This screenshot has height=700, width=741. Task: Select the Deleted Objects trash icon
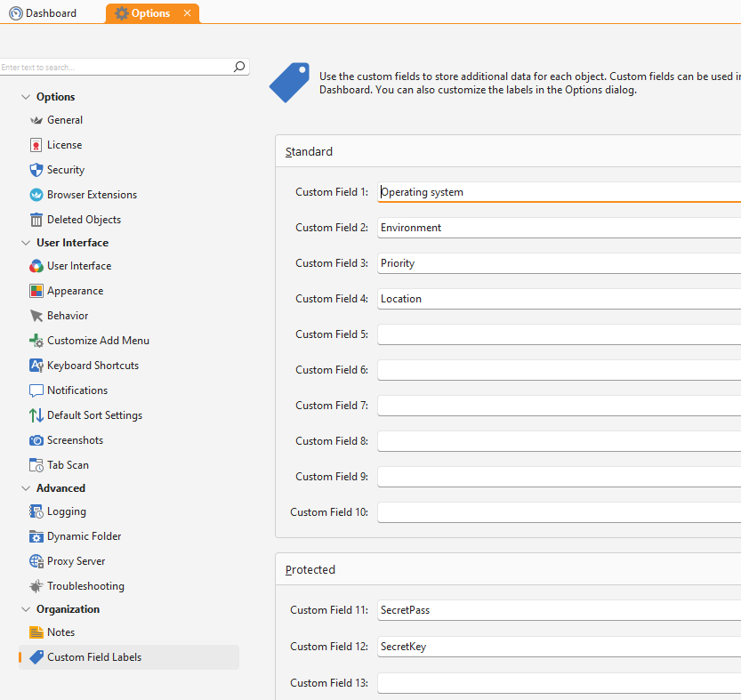pyautogui.click(x=36, y=220)
